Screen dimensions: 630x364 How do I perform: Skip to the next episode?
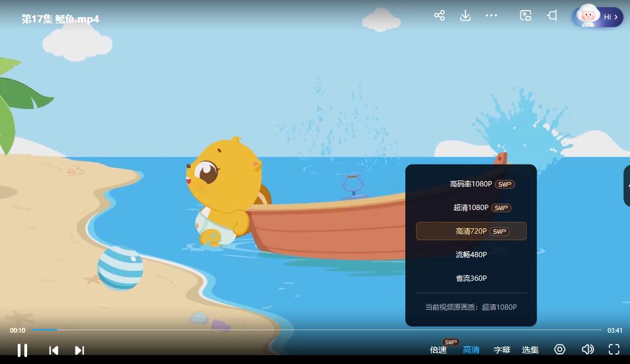(80, 350)
